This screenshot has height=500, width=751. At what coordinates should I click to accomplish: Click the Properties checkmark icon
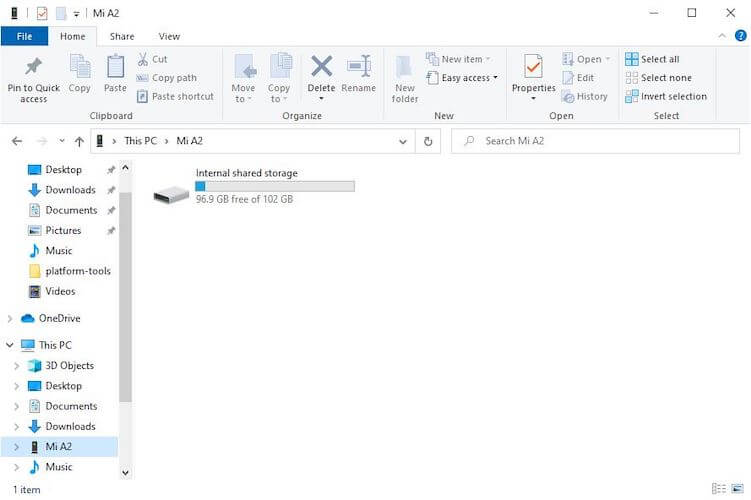(x=533, y=66)
